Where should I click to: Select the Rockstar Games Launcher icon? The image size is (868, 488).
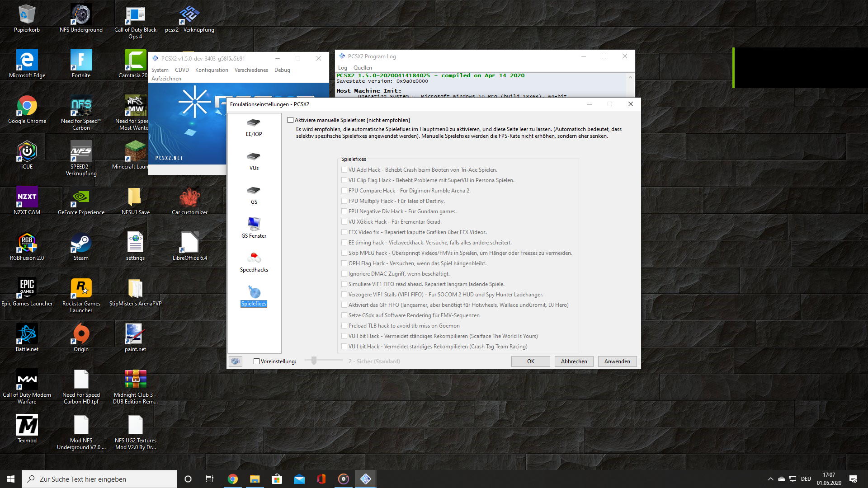tap(81, 296)
